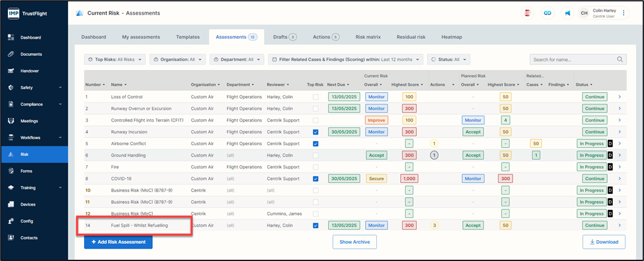Click the Search for name field
Image resolution: width=644 pixels, height=261 pixels.
pos(572,60)
